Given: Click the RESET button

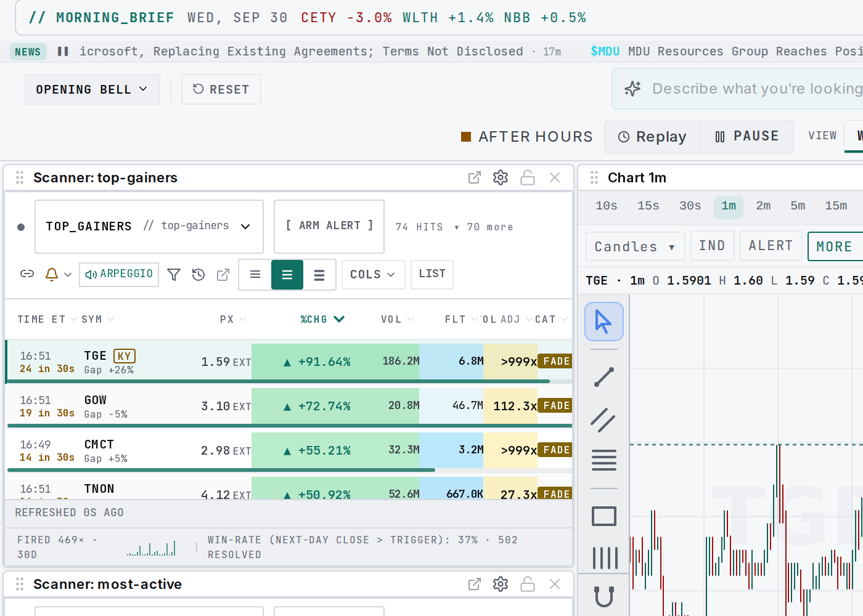Looking at the screenshot, I should (x=221, y=89).
